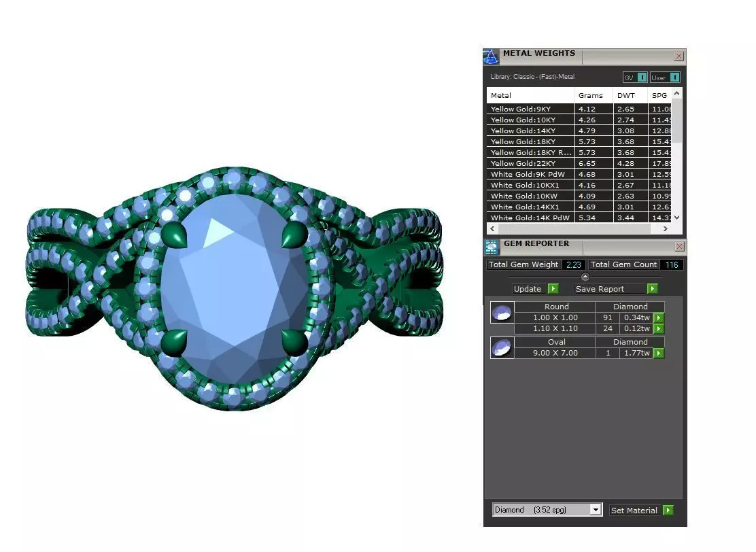This screenshot has width=756, height=552.
Task: Select the White Gold:14KX1 row
Action: click(579, 207)
